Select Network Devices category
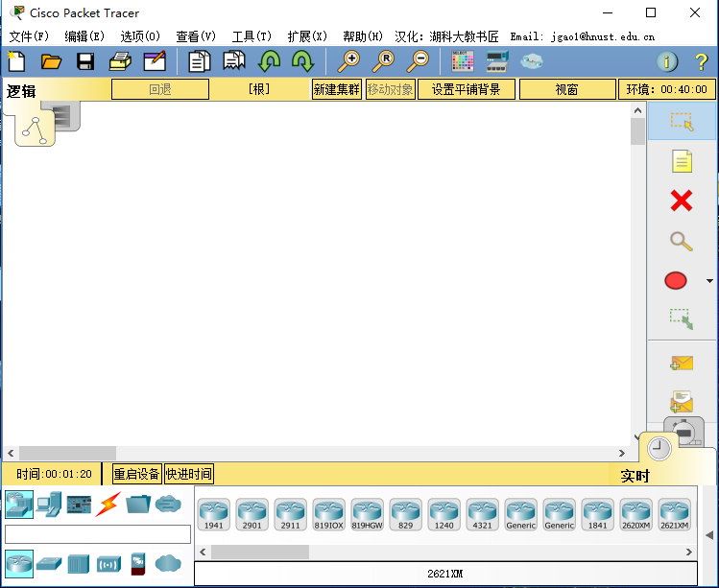The height and width of the screenshot is (588, 719). (x=19, y=505)
